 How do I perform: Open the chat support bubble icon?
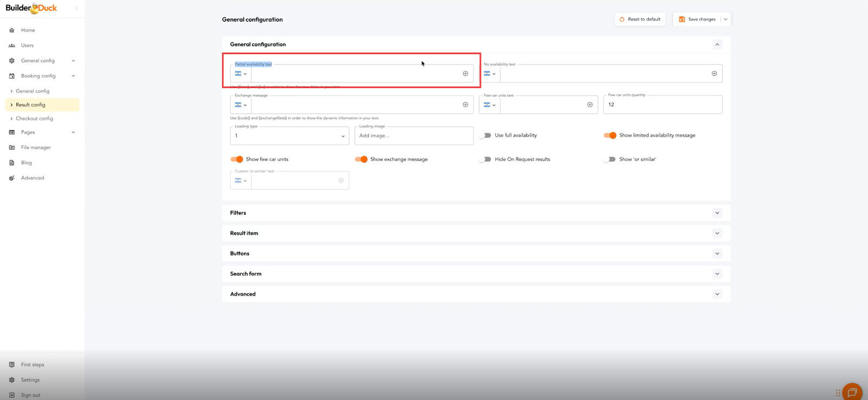coord(852,392)
